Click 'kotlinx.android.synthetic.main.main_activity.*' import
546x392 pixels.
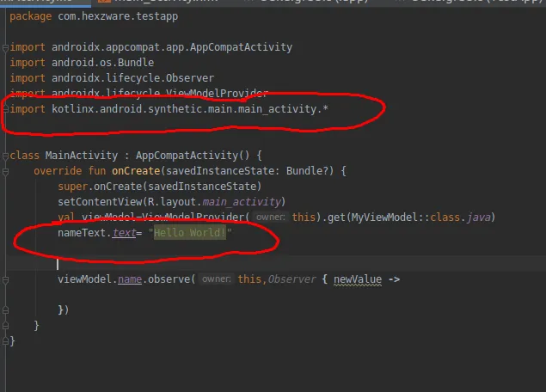click(x=190, y=109)
